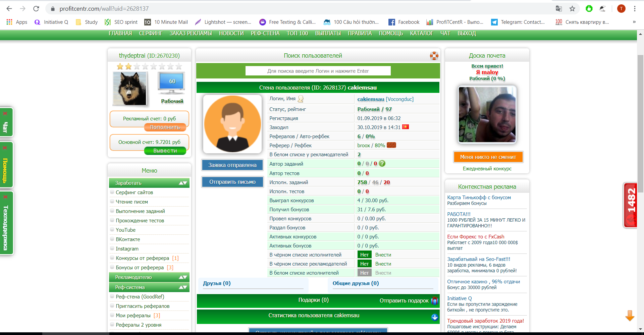Viewport: 644px width, 335px height.
Task: Collapse the Заработать menu section
Action: 149,183
